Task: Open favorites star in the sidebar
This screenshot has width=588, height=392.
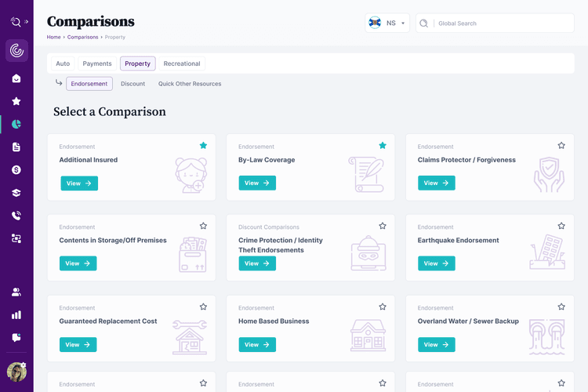Action: pyautogui.click(x=16, y=101)
